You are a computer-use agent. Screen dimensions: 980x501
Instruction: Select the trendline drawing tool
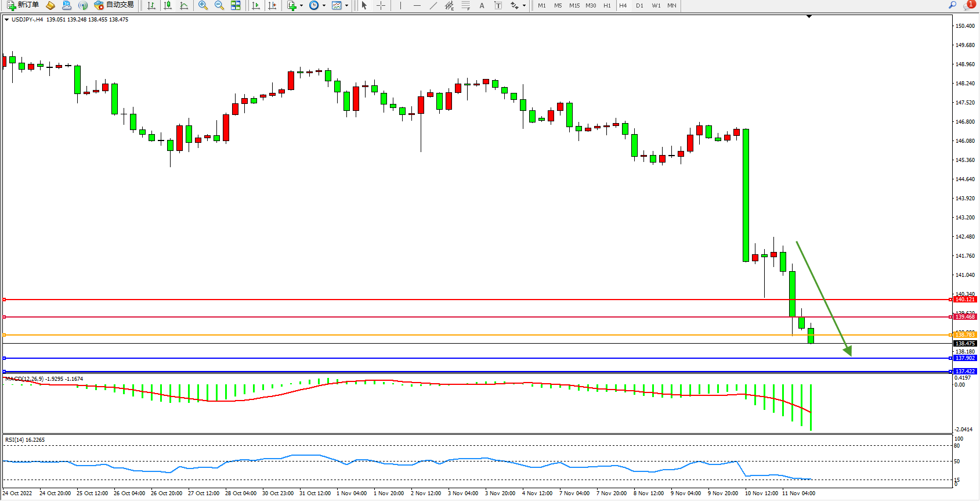tap(433, 5)
